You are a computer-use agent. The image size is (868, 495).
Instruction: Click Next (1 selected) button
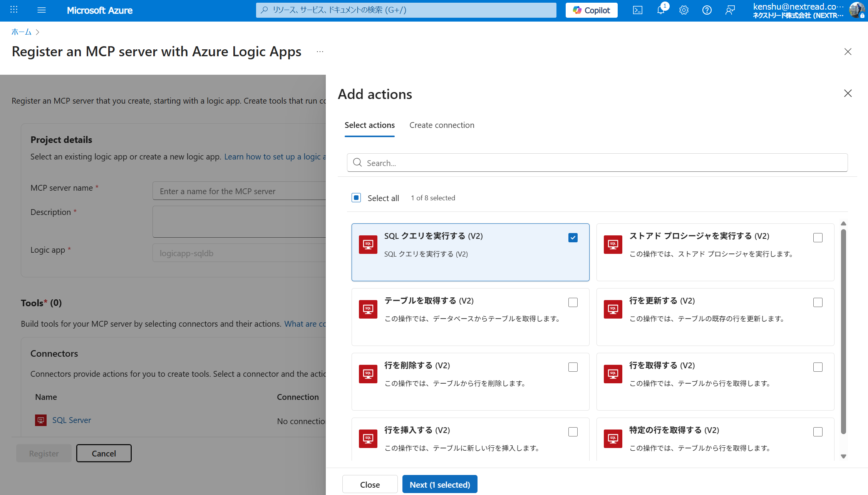click(x=439, y=484)
